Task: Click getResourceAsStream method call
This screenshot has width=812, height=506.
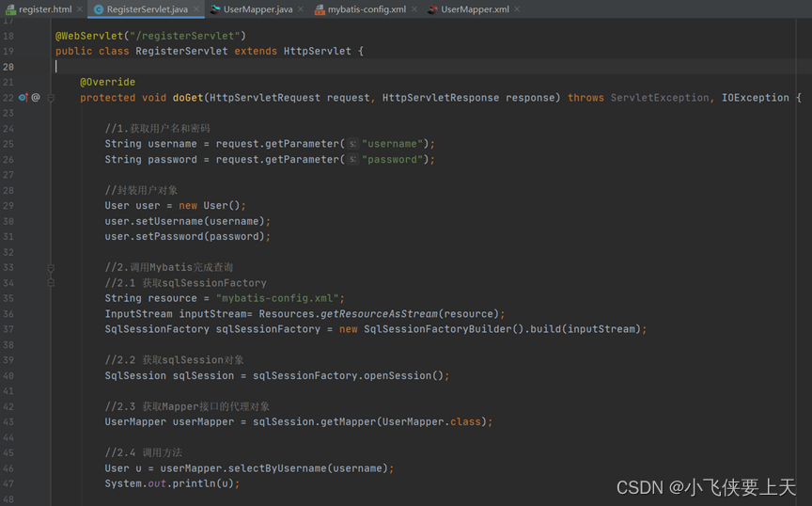Action: coord(379,313)
